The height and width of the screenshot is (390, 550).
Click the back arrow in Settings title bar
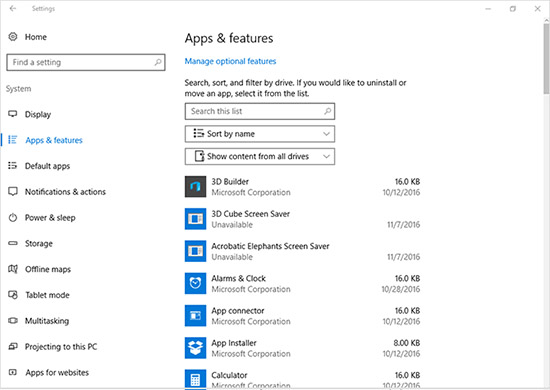(x=13, y=8)
